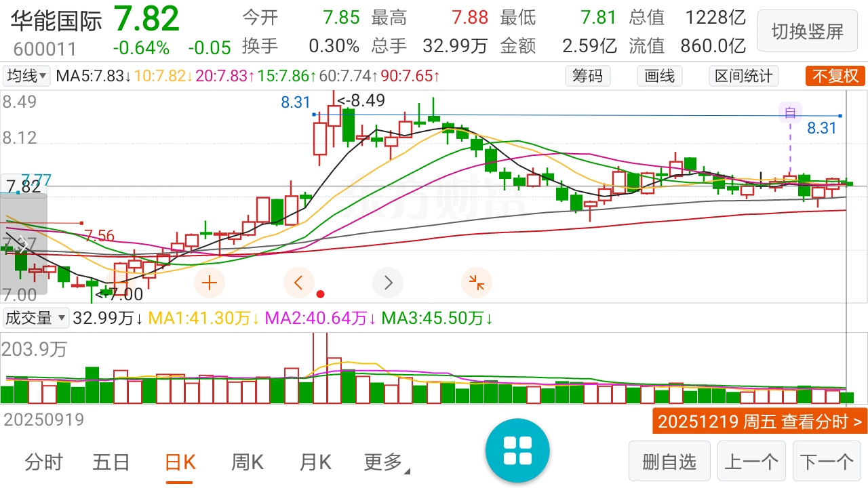Tap the MA1:41.30万 volume label
The height and width of the screenshot is (488, 868).
coord(203,318)
